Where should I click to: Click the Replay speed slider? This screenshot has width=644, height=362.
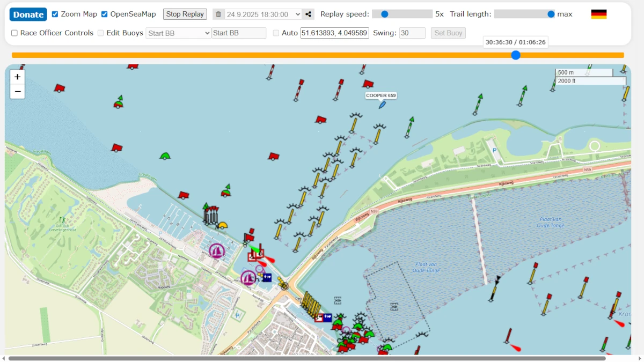(402, 14)
